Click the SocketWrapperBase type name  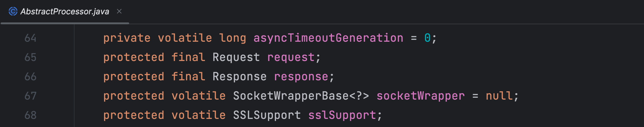coord(291,96)
